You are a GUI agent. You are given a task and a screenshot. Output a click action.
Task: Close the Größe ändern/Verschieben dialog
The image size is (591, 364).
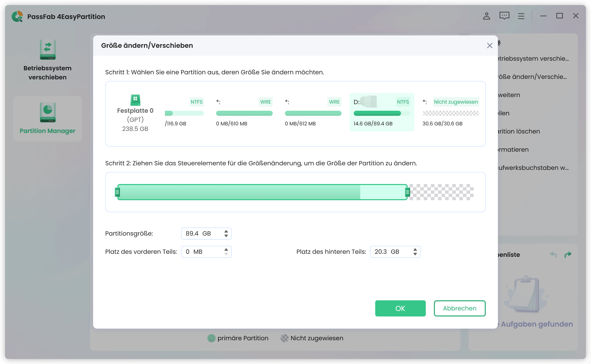490,45
